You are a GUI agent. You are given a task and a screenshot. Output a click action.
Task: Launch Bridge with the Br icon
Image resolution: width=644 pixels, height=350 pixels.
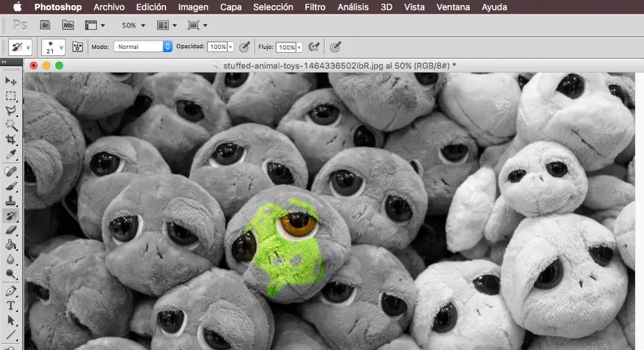tap(45, 26)
